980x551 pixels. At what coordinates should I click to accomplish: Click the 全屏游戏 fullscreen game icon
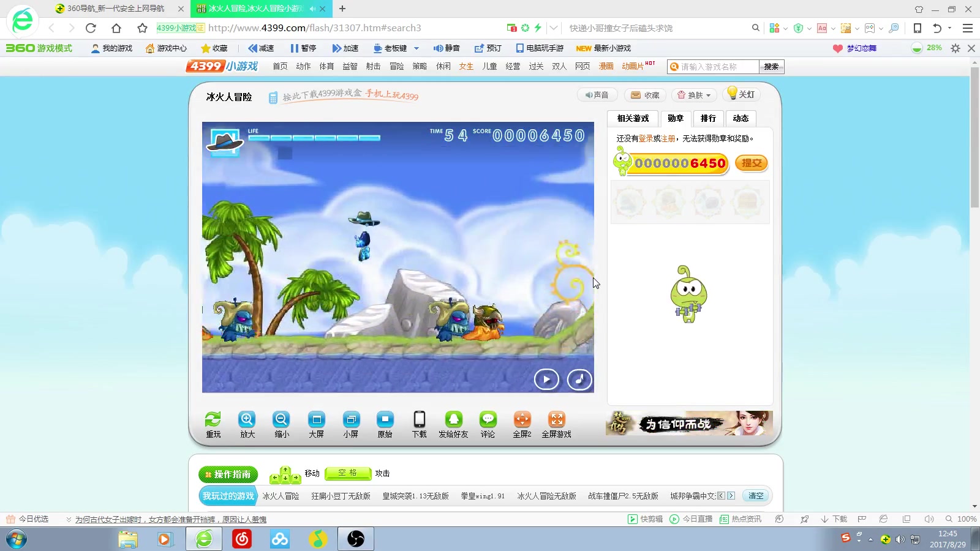click(556, 424)
